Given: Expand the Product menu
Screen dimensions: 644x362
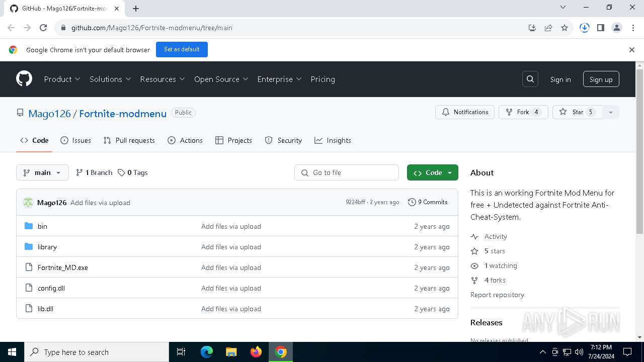Looking at the screenshot, I should tap(62, 79).
